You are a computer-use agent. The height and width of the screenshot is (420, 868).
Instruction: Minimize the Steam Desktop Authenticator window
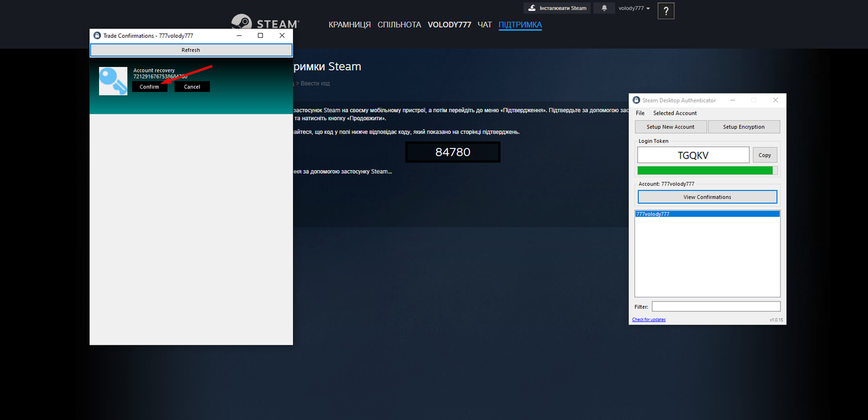coord(732,100)
